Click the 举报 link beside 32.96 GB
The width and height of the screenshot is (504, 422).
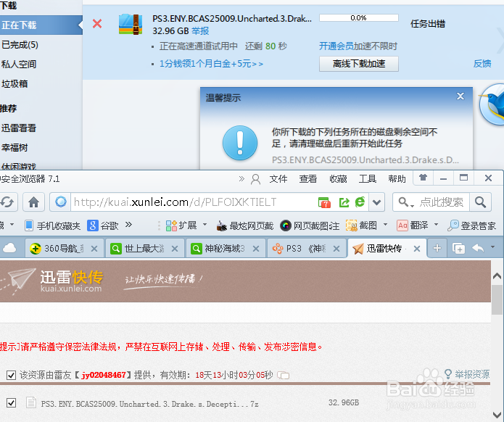point(200,31)
